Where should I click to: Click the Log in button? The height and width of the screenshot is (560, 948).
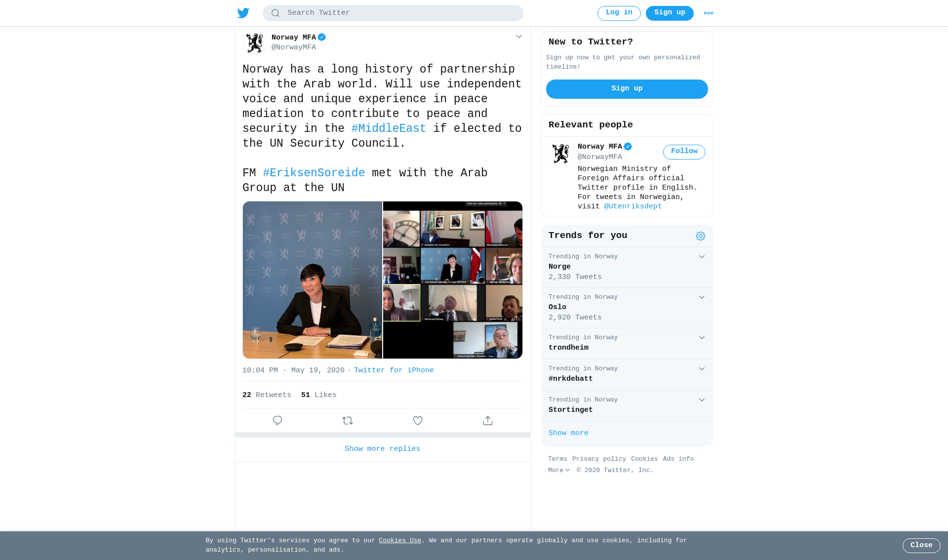pos(619,13)
